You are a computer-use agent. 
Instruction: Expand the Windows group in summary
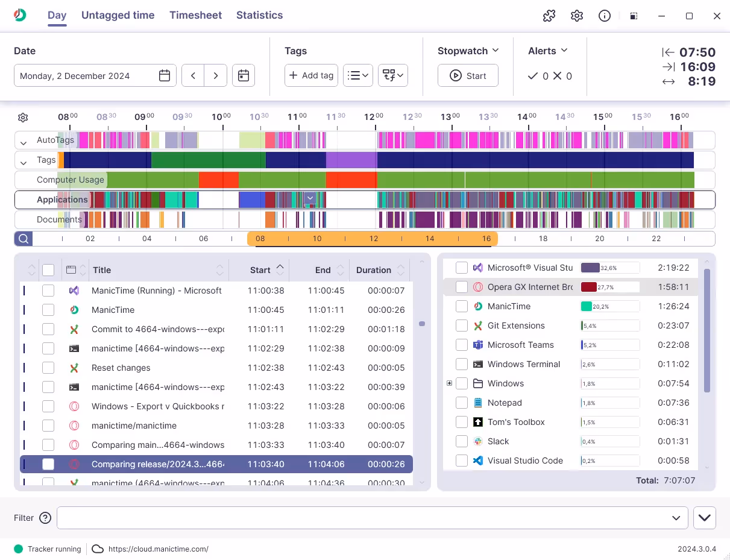coord(449,383)
